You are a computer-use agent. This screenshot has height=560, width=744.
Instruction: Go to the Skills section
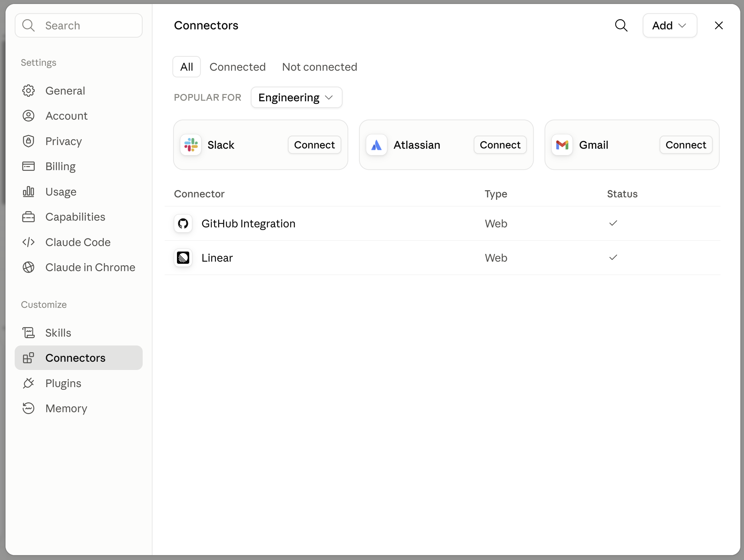[79, 333]
